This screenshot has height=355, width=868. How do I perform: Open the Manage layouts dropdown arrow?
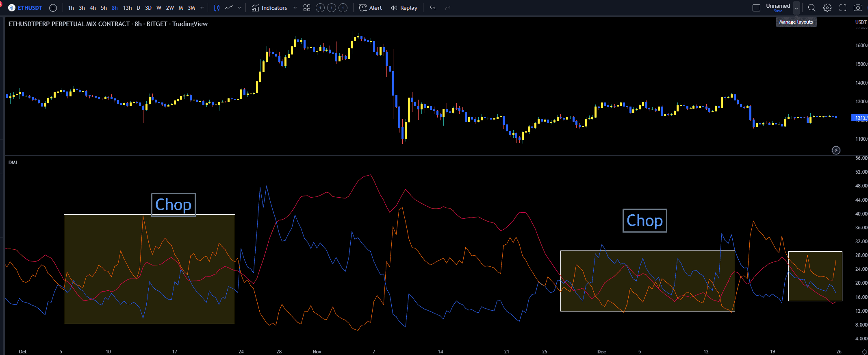pos(796,8)
